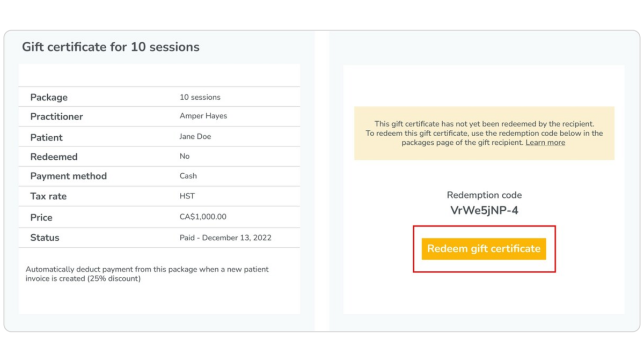Click patient name Jane Doe
644x362 pixels.
195,137
